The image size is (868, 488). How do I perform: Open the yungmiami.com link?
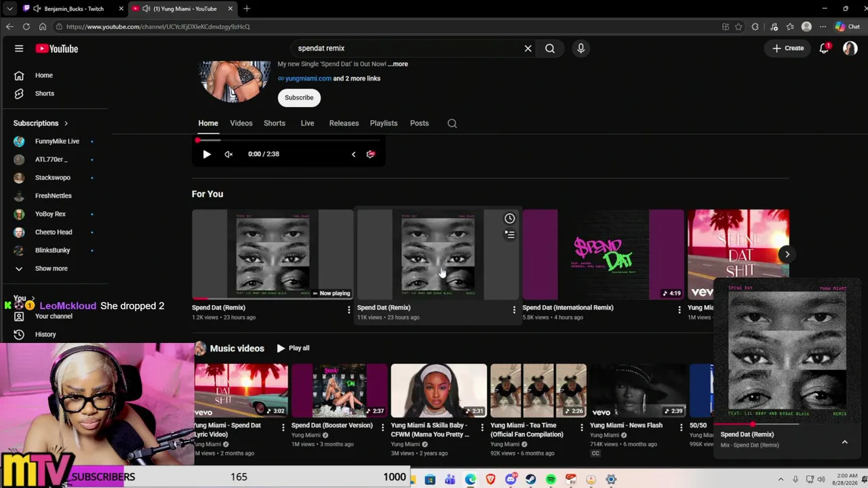click(x=308, y=78)
